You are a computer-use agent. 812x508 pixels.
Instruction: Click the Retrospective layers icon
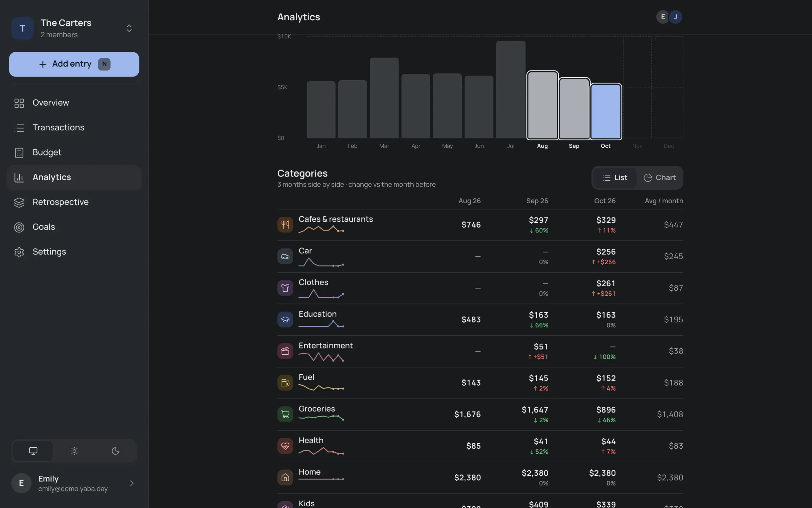pos(19,202)
